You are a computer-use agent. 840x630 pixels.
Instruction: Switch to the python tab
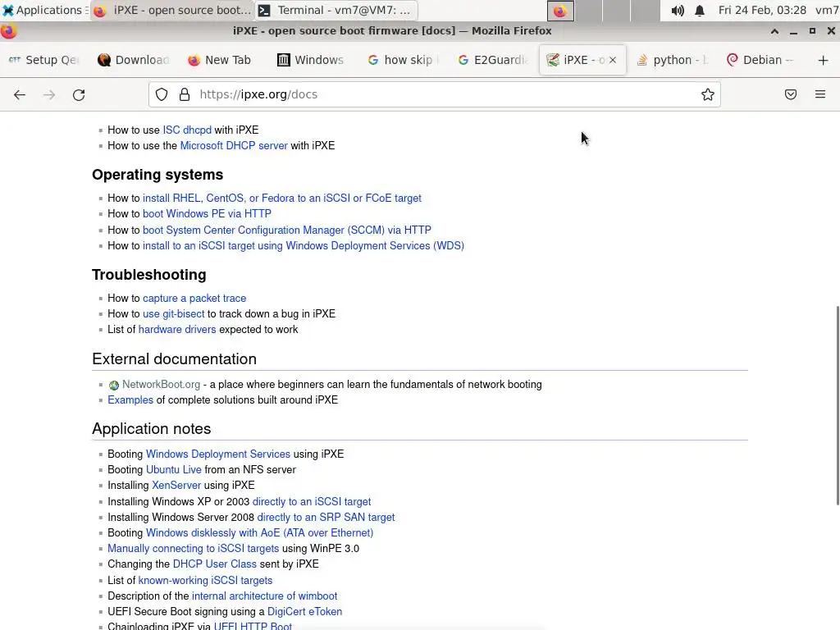[672, 60]
